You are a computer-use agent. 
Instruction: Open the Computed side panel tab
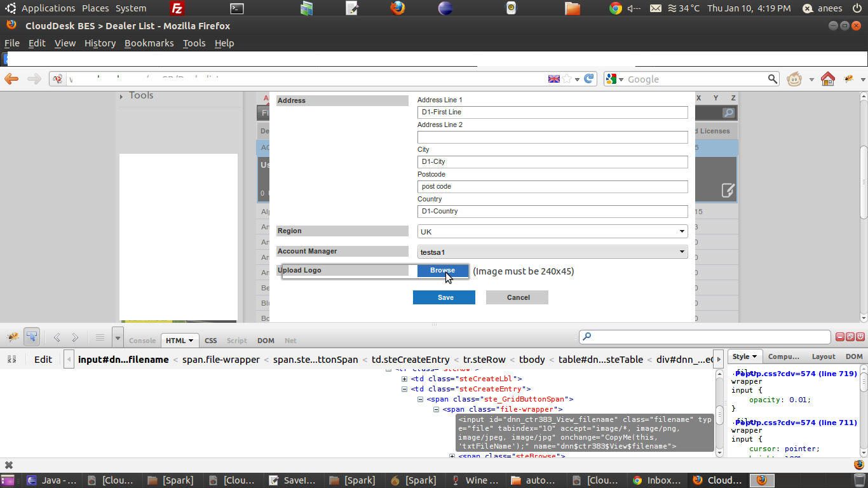click(783, 356)
